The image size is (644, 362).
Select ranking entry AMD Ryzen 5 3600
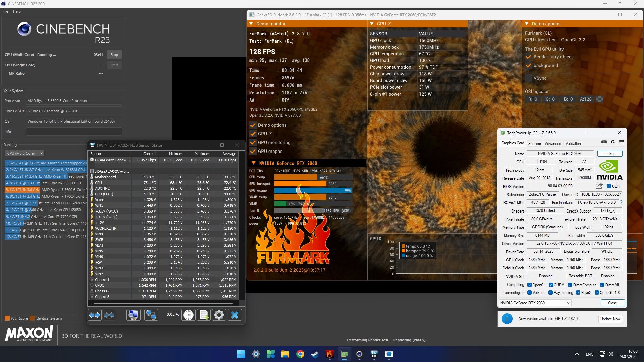(46, 190)
